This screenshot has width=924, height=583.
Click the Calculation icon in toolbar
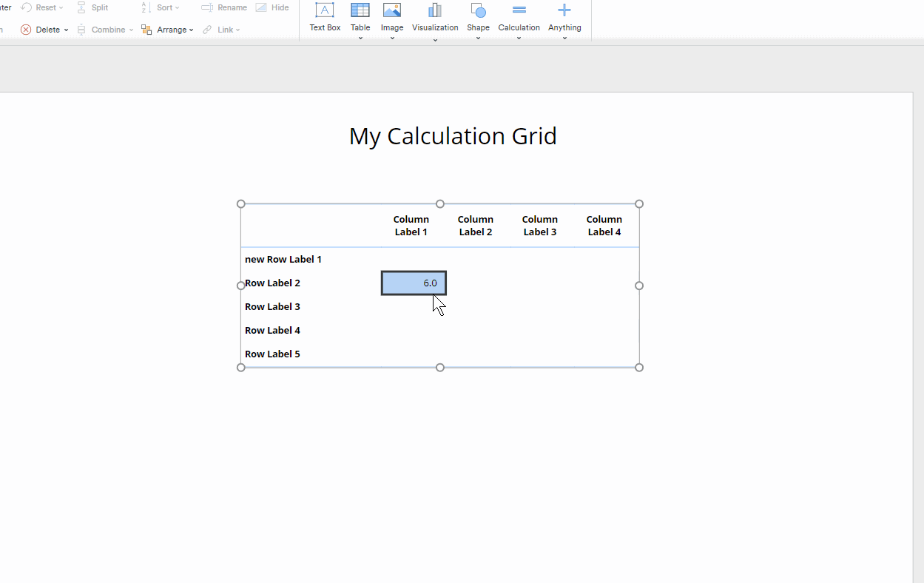[x=519, y=10]
